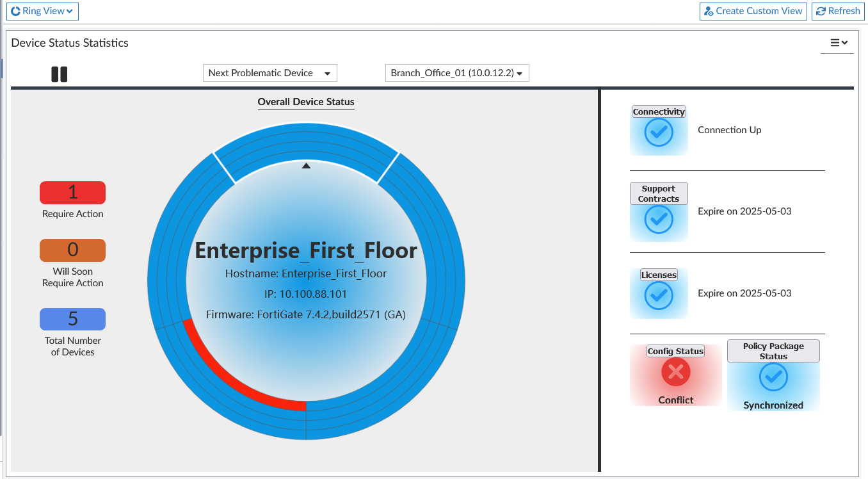Image resolution: width=868 pixels, height=479 pixels.
Task: Click the blue Total Number of Devices counter
Action: (72, 319)
